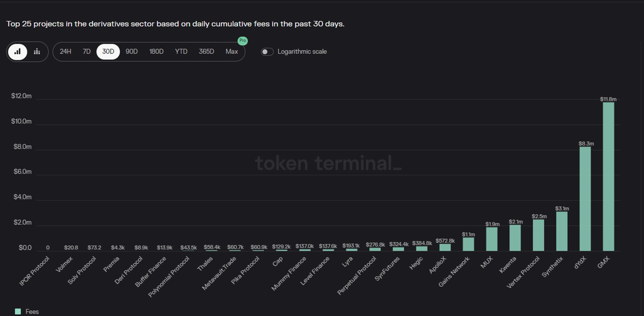
Task: Click the GMX bar in chart
Action: pyautogui.click(x=608, y=177)
